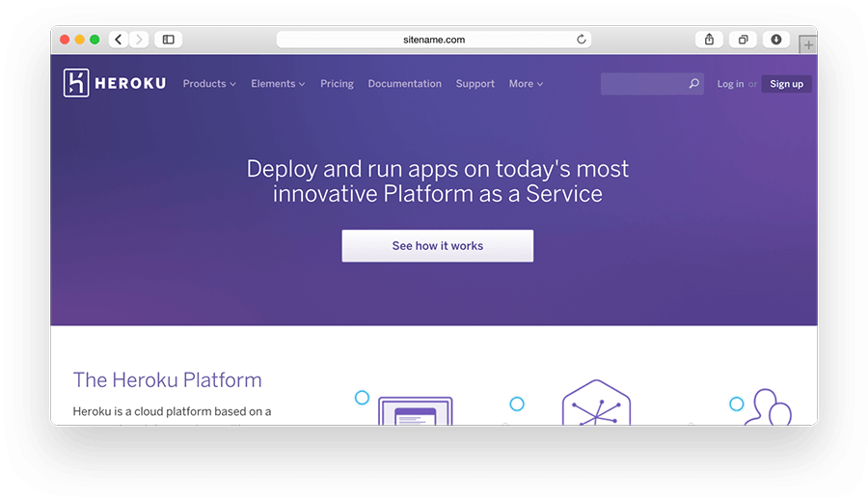Viewport: 868px width, 501px height.
Task: Go back with the browser back arrow
Action: [119, 40]
